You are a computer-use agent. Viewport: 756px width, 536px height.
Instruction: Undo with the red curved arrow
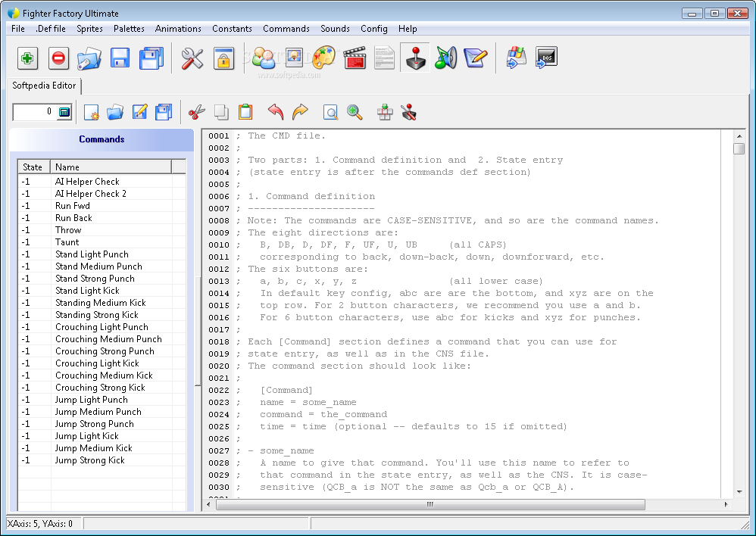pos(276,112)
